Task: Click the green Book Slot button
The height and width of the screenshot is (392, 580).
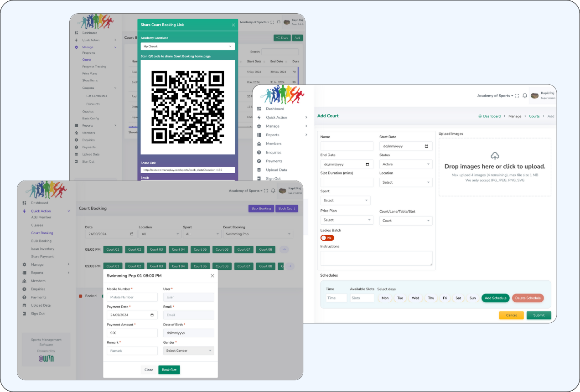Action: 169,370
